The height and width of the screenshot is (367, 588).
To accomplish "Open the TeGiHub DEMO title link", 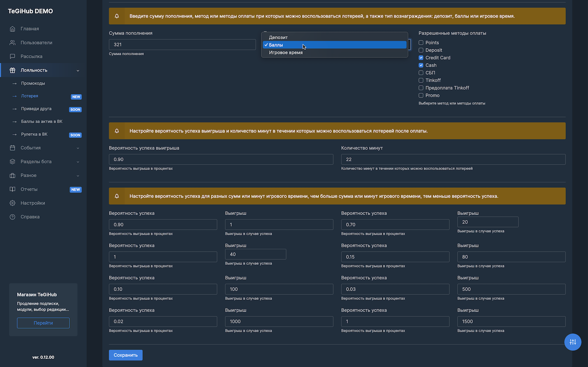I will [31, 11].
